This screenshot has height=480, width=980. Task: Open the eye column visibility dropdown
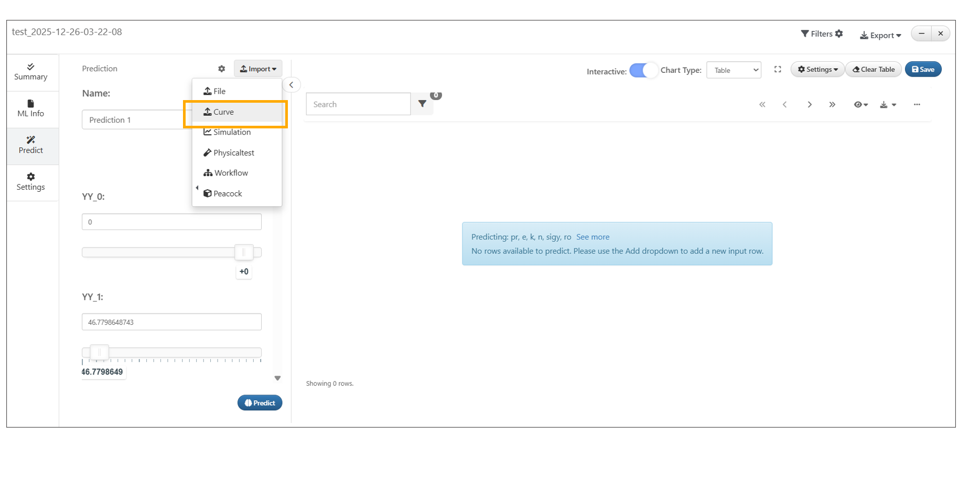[x=860, y=105]
